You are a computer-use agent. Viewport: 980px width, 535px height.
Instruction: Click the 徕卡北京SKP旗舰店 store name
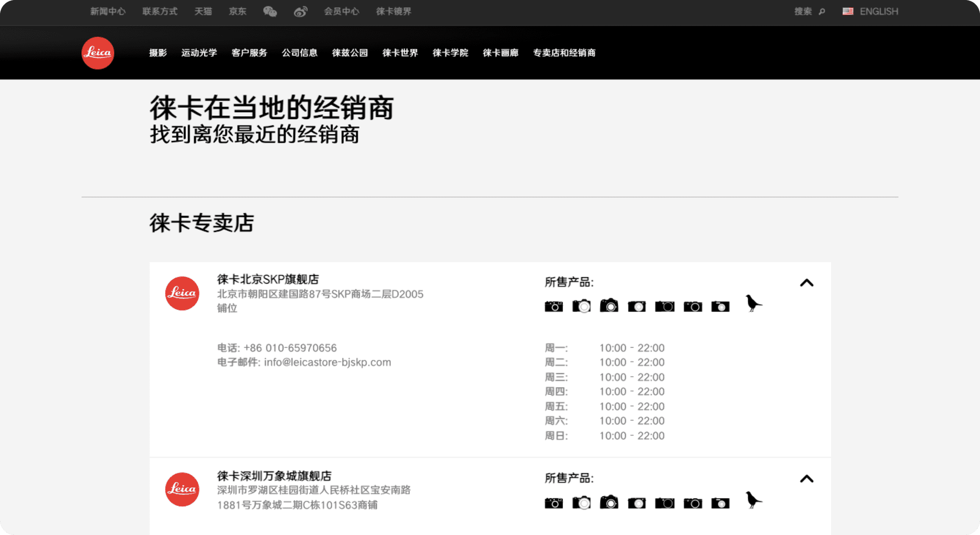268,279
